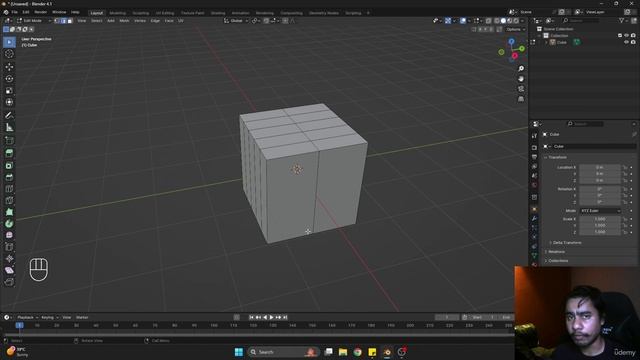Viewport: 640px width, 360px height.
Task: Uncheck Collection exclude checkbox in outliner
Action: pyautogui.click(x=620, y=36)
